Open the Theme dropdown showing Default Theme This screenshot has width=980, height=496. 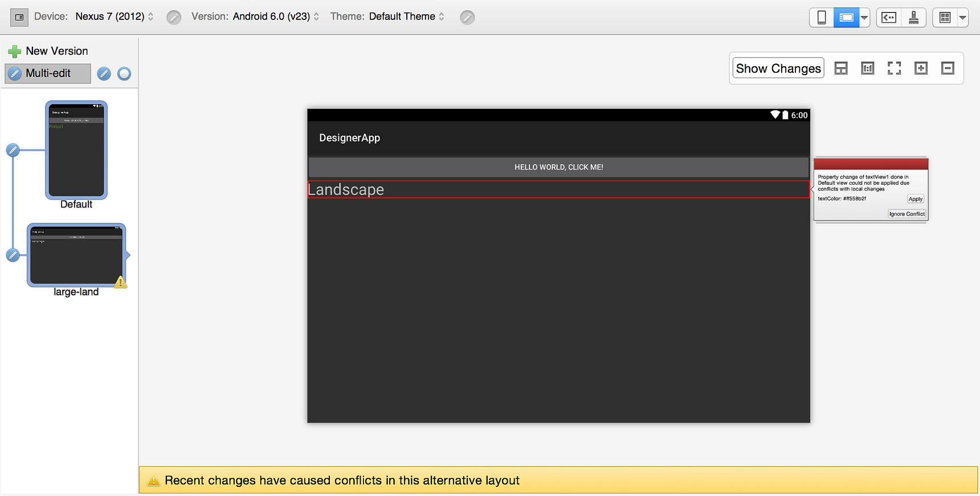(406, 17)
